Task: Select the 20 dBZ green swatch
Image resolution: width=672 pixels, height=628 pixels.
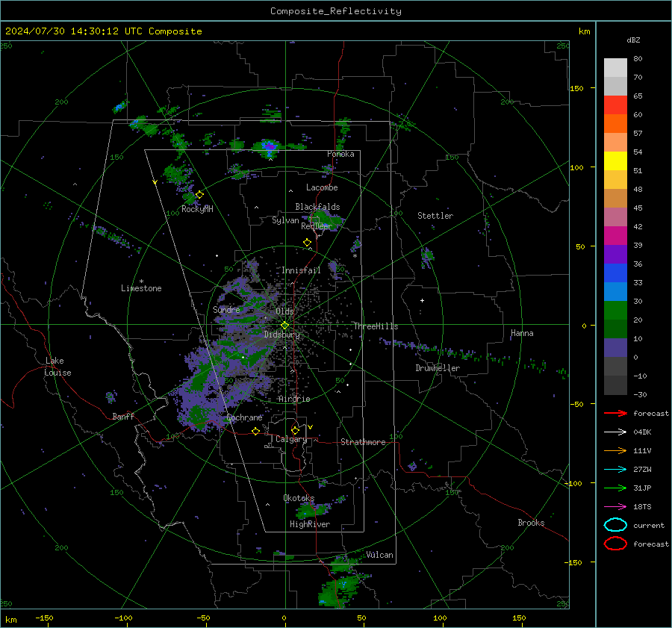Action: coord(615,310)
